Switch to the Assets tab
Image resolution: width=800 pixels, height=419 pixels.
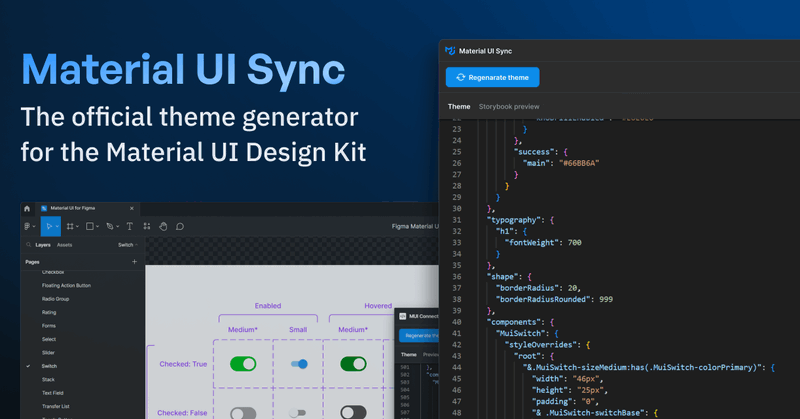[64, 245]
